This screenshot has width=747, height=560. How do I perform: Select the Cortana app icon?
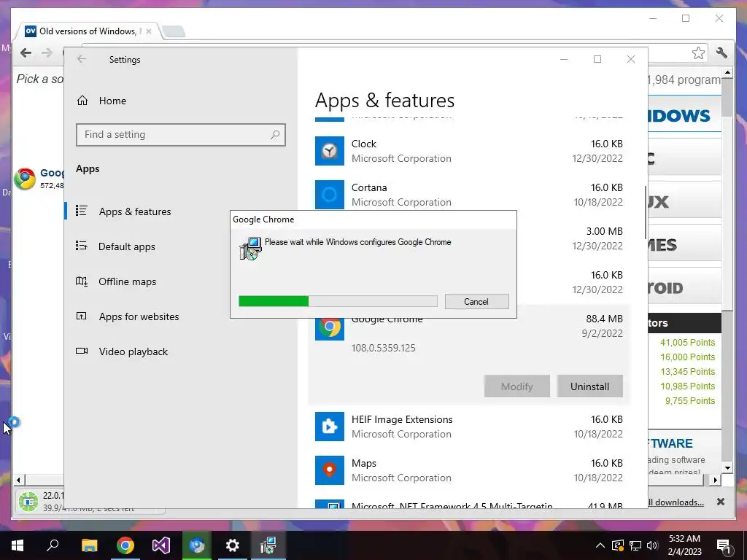point(329,194)
